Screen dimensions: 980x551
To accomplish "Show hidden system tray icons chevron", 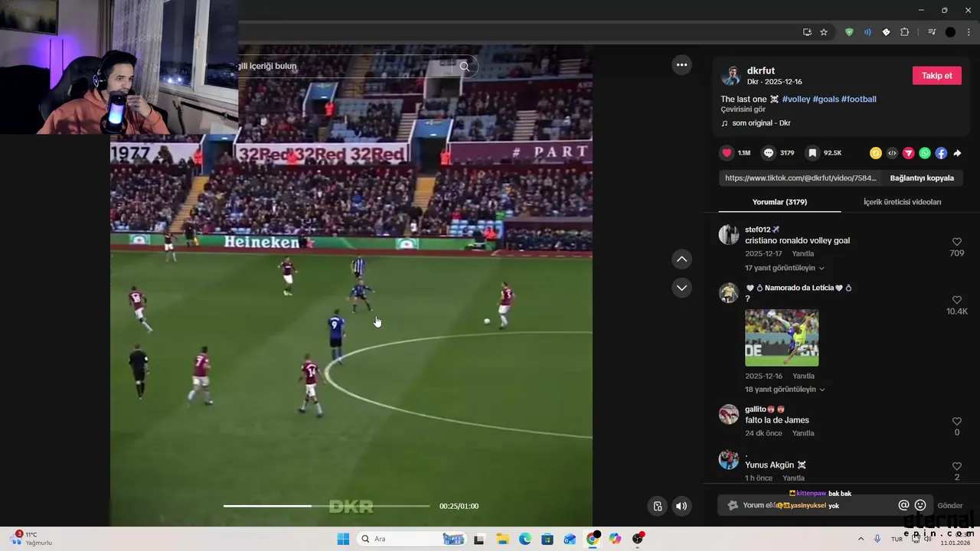I will 861,539.
